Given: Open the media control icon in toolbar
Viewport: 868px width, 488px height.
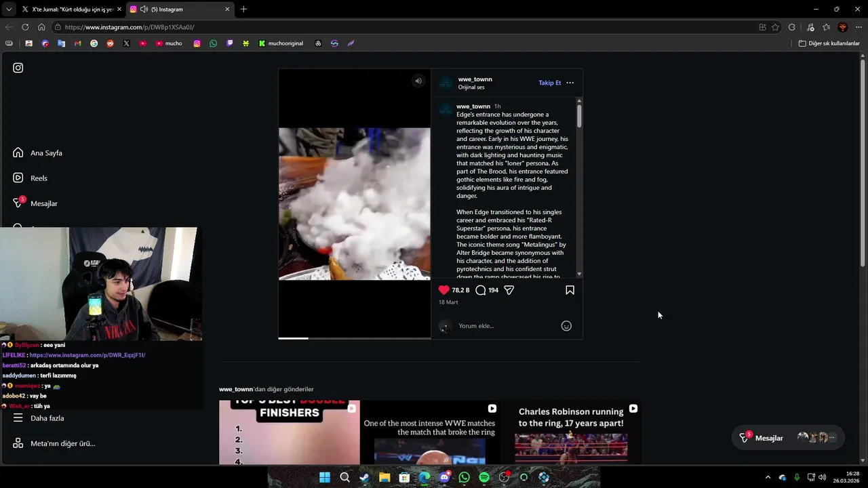Looking at the screenshot, I should tap(810, 27).
